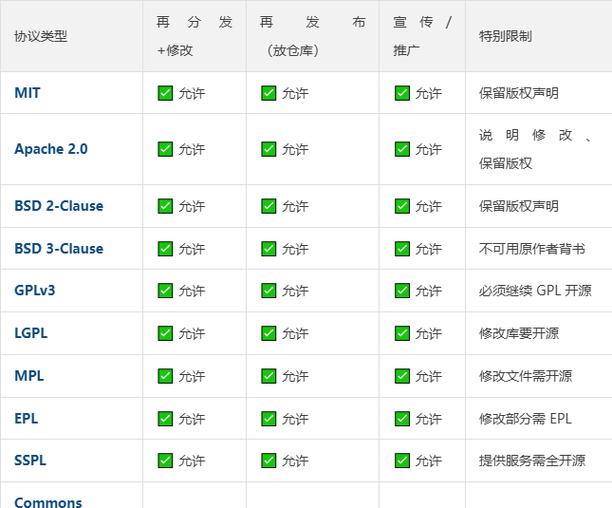
Task: Select the 不可用原作者背书 cell text
Action: tap(532, 249)
